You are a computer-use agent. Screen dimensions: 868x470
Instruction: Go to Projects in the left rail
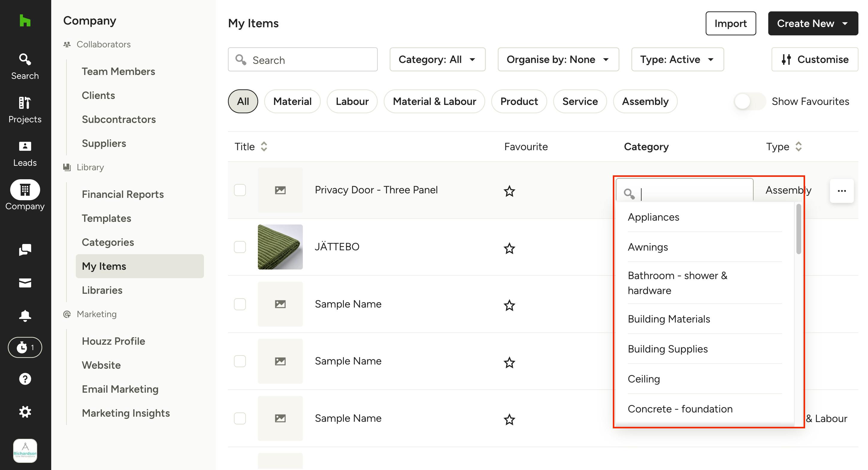[25, 110]
